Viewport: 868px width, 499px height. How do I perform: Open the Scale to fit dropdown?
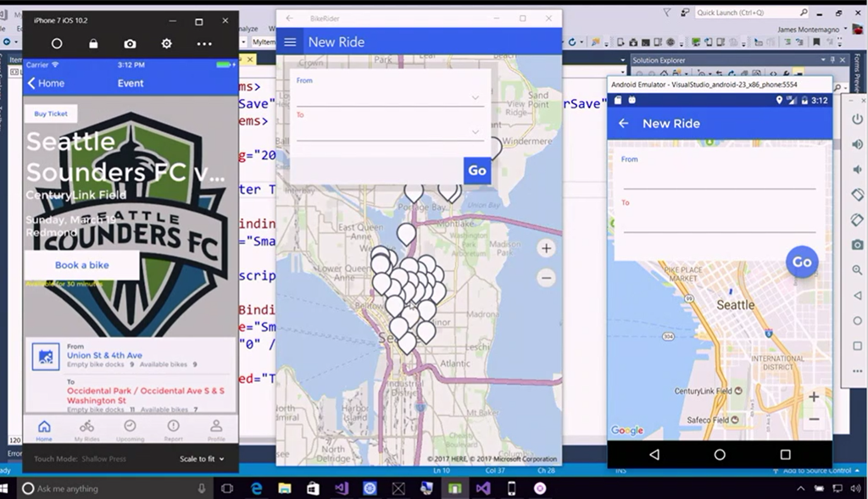pos(202,458)
